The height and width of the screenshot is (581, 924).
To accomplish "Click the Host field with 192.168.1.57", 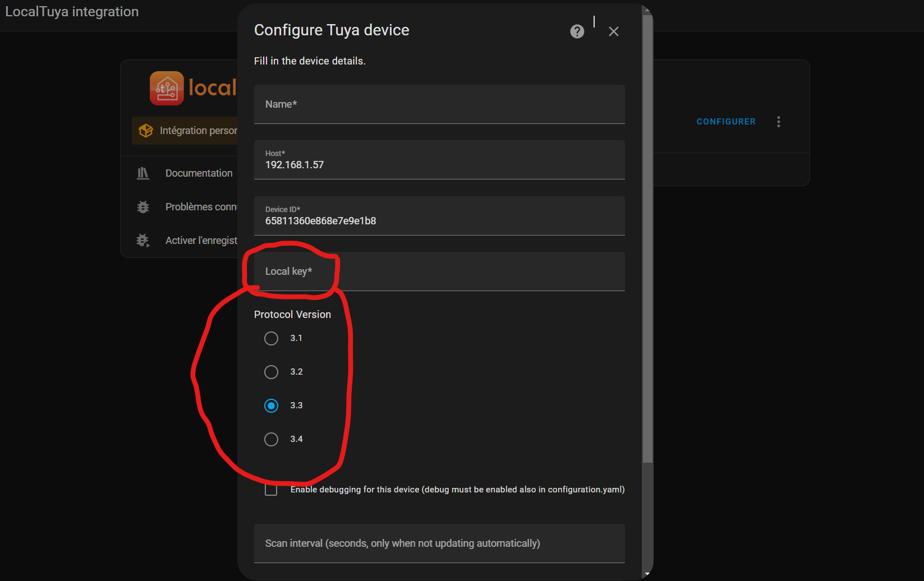I will (x=439, y=160).
